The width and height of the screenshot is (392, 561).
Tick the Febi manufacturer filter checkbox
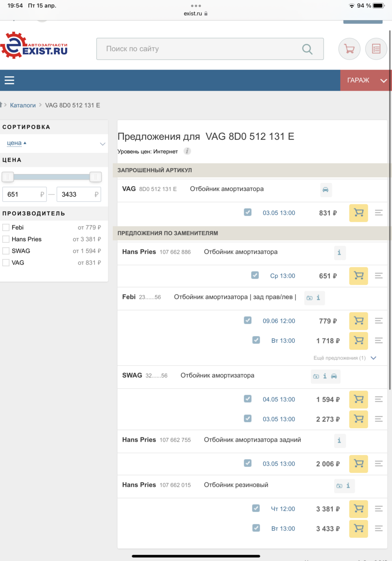[x=6, y=227]
